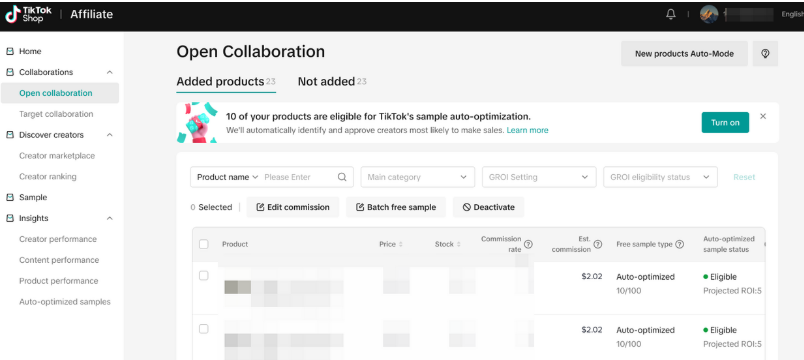Click the first row $2.02 commission
804x360 pixels.
pyautogui.click(x=592, y=276)
